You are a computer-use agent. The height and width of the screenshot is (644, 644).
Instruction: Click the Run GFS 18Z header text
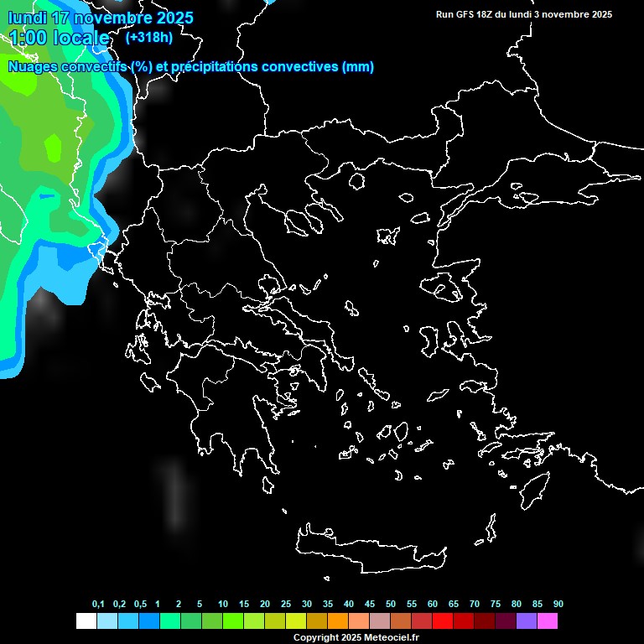pos(524,14)
